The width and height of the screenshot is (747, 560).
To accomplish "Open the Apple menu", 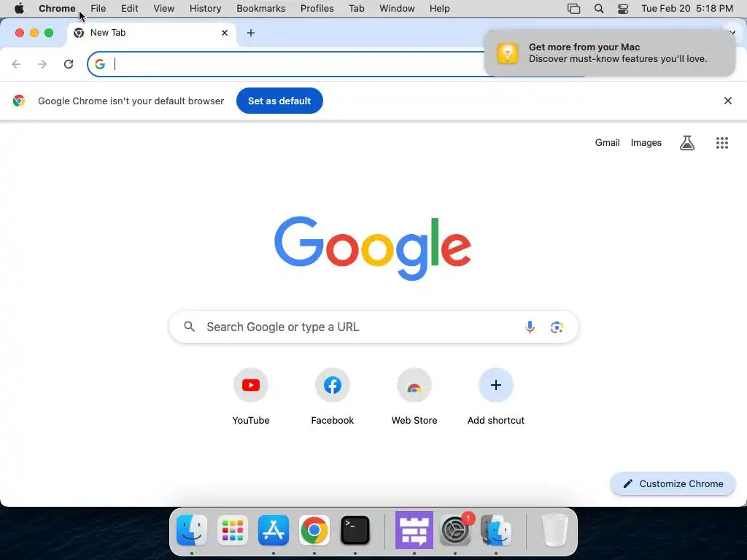I will point(19,9).
